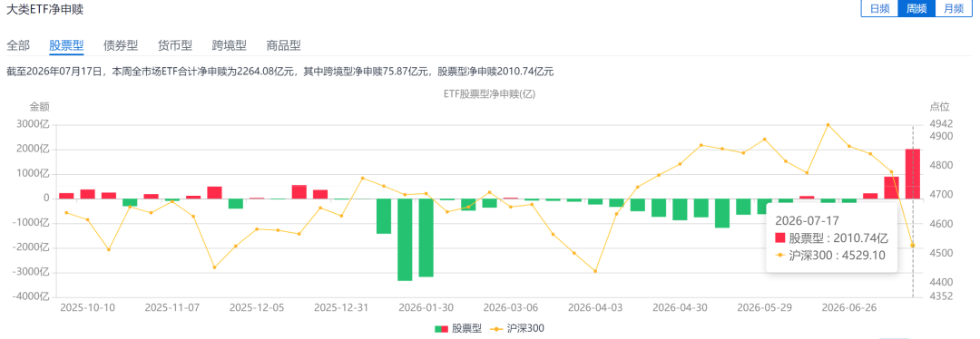Click the 金额 axis title
The width and height of the screenshot is (980, 339).
click(39, 107)
